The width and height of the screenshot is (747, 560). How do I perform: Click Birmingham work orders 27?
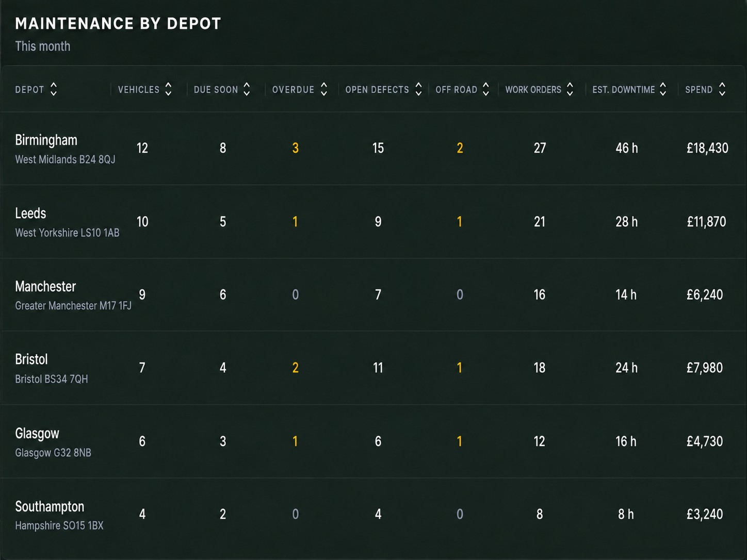540,149
